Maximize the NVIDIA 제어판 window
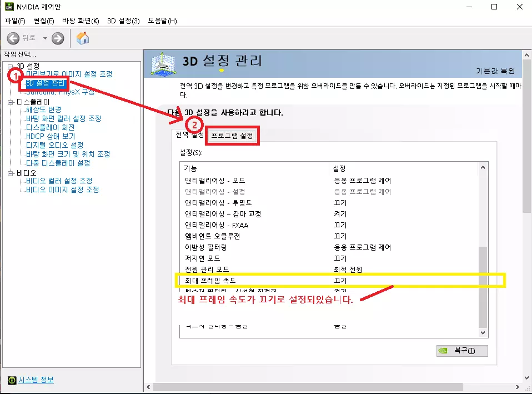The image size is (532, 394). 494,7
